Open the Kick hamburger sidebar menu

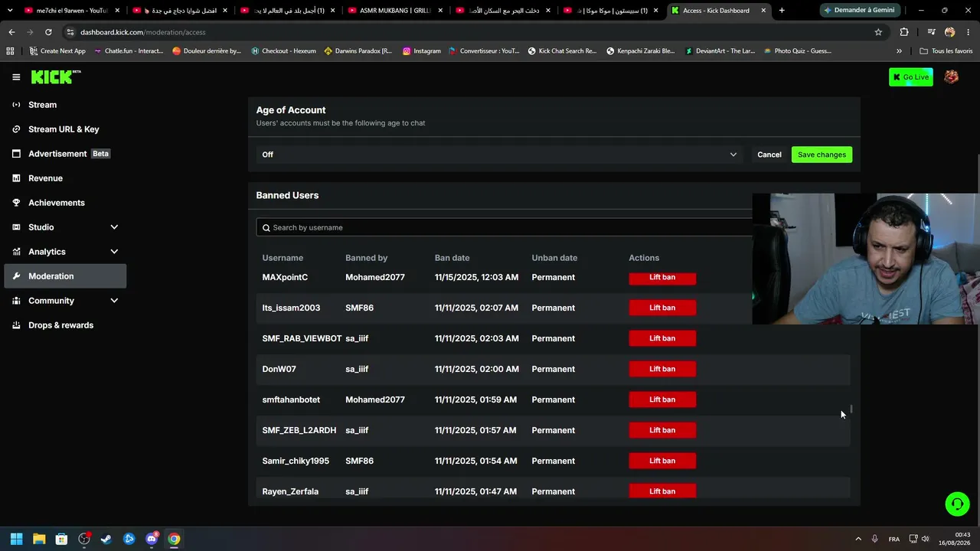click(x=16, y=77)
